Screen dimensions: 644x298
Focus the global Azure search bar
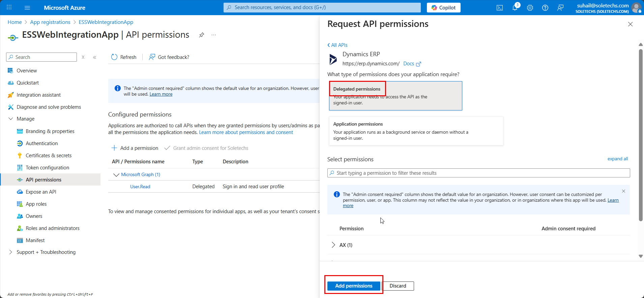click(x=322, y=7)
